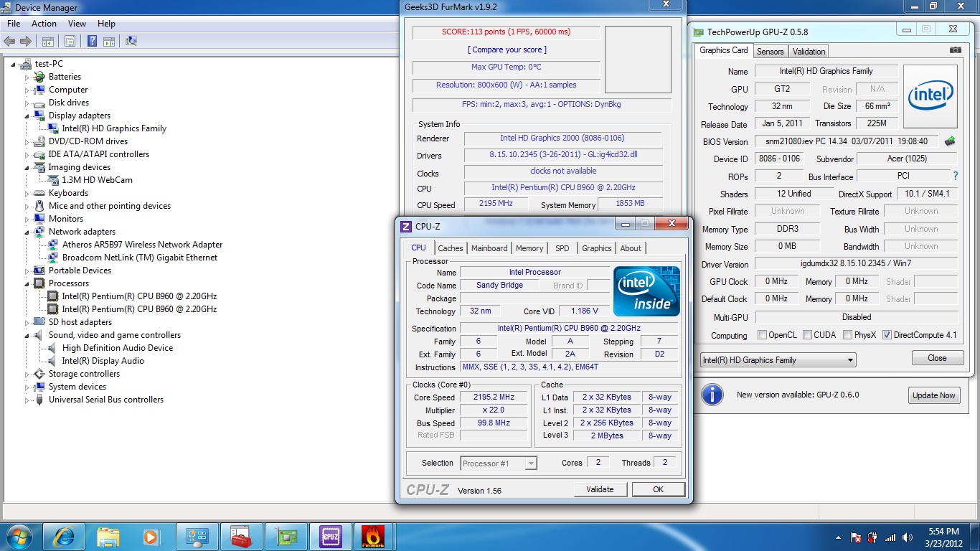Image resolution: width=980 pixels, height=551 pixels.
Task: Click the blue info icon beside the GPU-Z update notice
Action: [712, 395]
